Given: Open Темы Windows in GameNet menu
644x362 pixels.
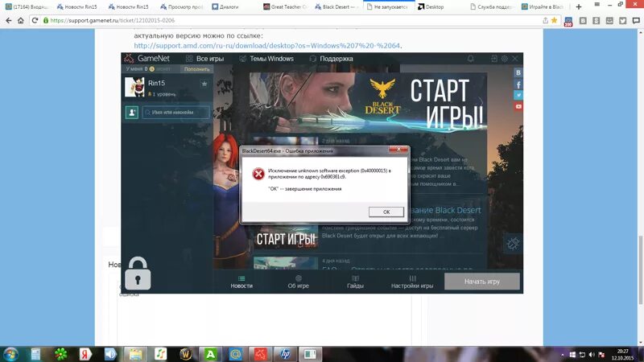Looking at the screenshot, I should (266, 59).
